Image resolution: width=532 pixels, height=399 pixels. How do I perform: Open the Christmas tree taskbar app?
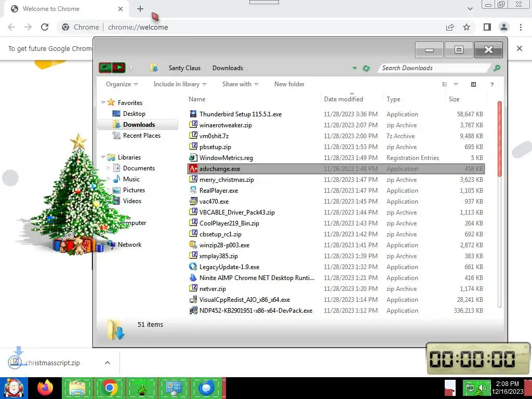point(141,388)
